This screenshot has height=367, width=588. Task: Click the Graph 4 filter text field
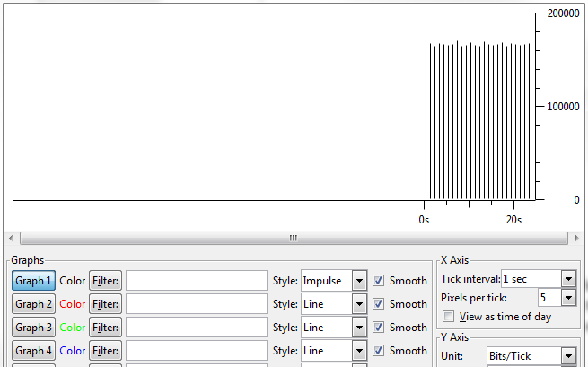(197, 350)
